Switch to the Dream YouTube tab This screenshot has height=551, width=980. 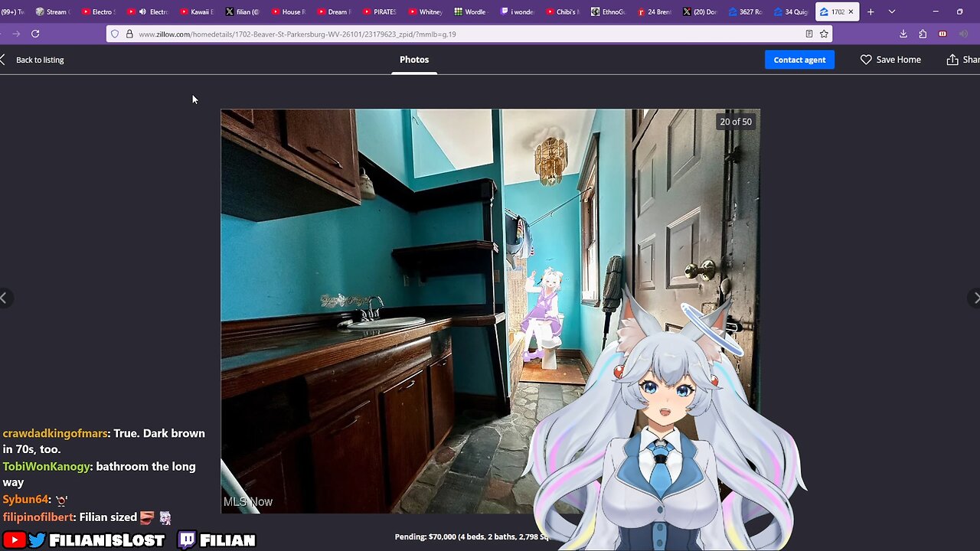pyautogui.click(x=334, y=11)
